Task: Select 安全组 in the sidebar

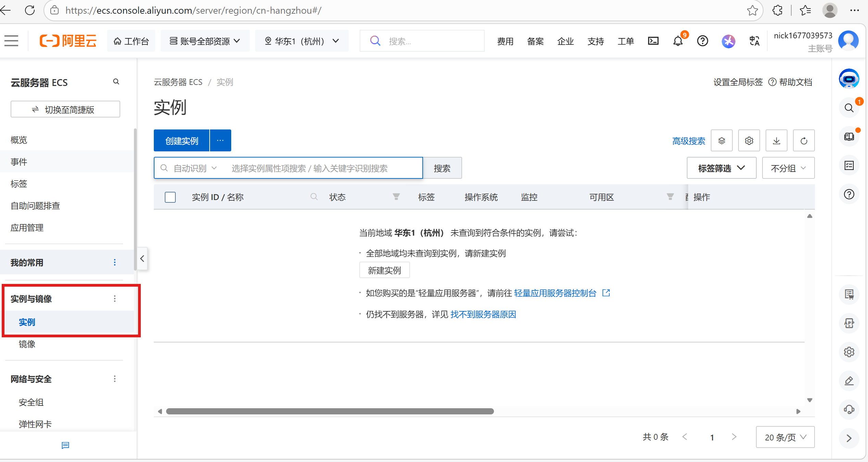Action: (x=31, y=402)
